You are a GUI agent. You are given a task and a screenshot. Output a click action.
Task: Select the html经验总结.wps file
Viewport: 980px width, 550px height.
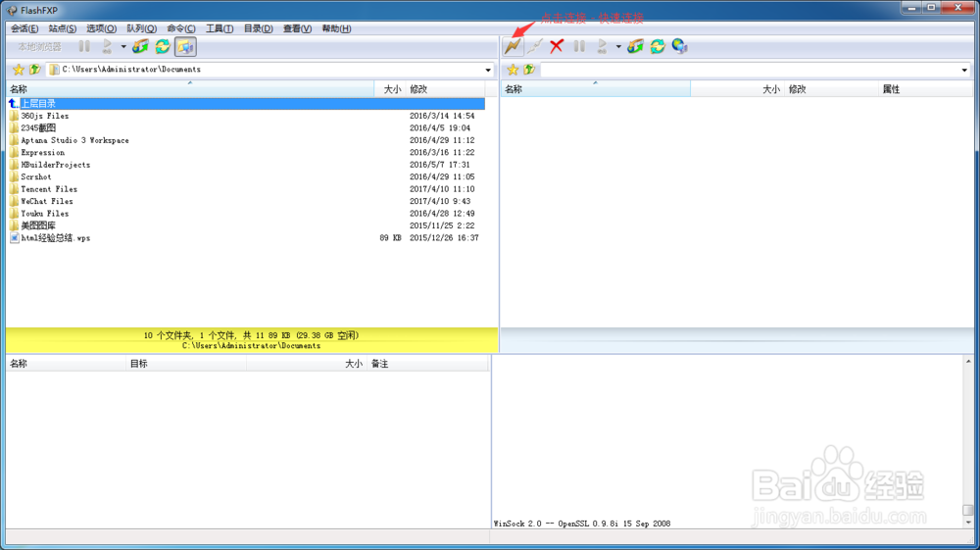(246, 237)
